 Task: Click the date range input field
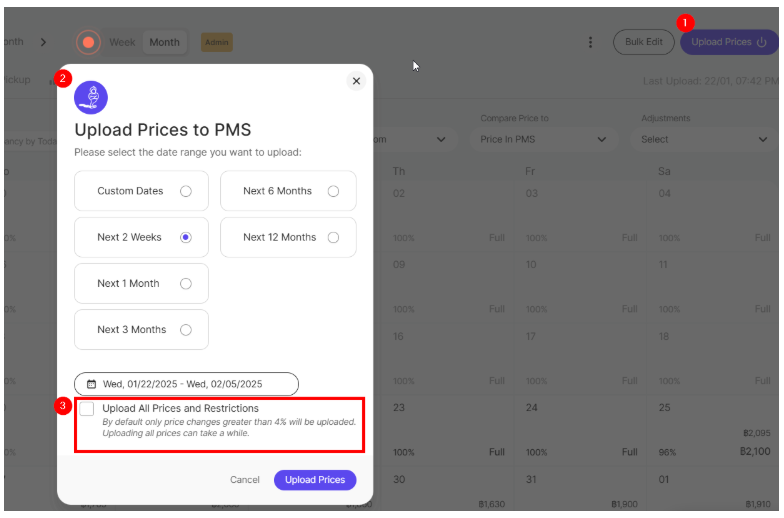point(186,383)
